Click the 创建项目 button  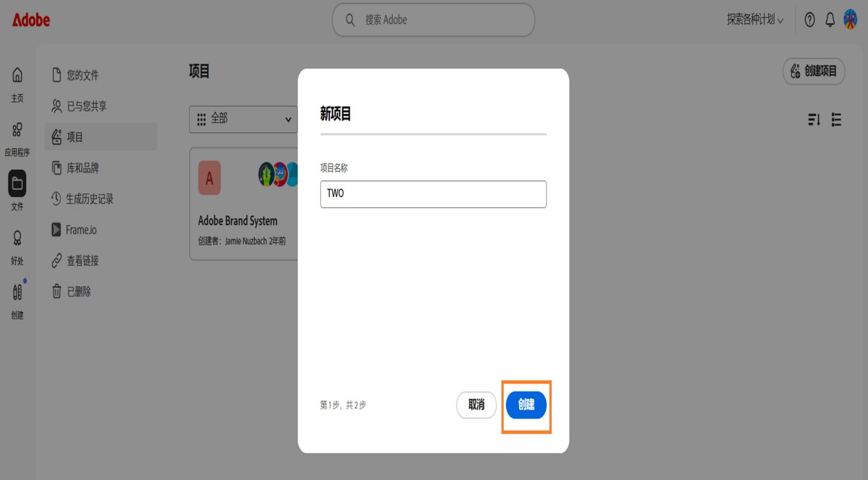pyautogui.click(x=814, y=71)
